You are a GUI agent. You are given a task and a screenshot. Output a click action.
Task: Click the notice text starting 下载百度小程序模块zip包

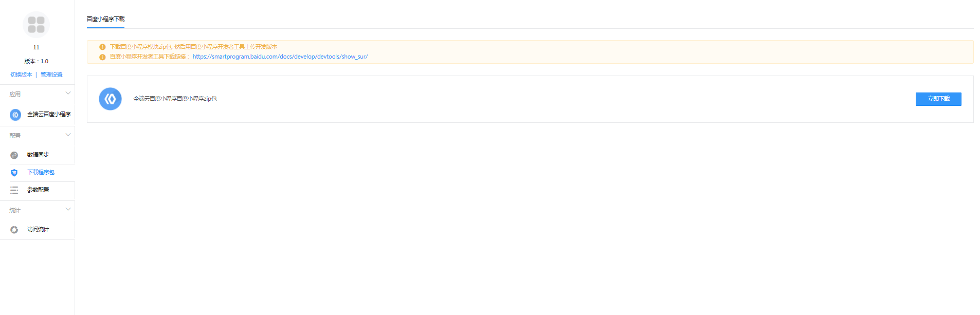pos(193,47)
